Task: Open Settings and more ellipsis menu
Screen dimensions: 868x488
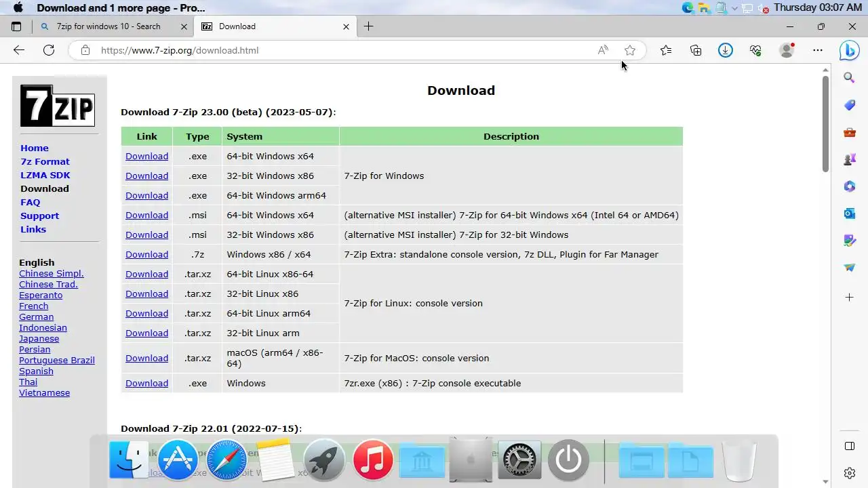Action: [818, 50]
